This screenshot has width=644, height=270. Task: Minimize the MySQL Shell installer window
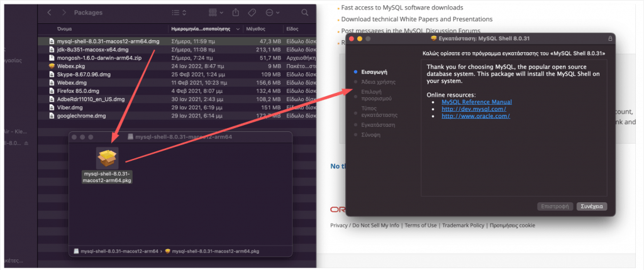point(359,38)
